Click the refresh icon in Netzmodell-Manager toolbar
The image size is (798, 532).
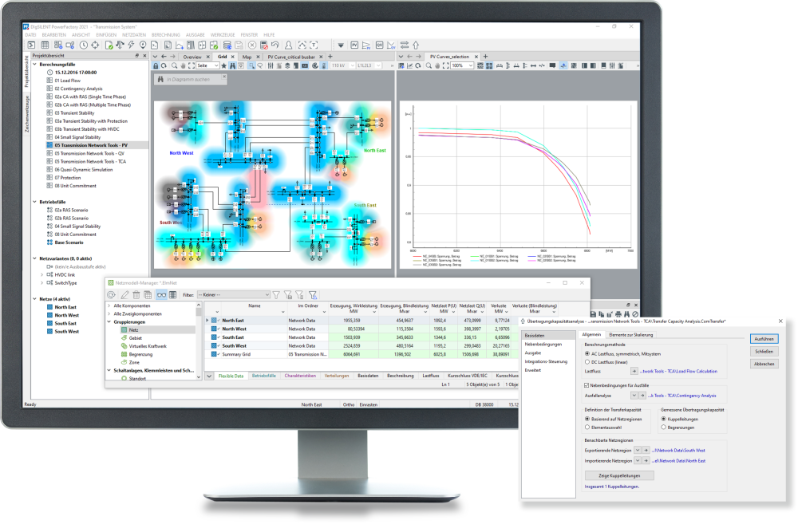(x=112, y=295)
